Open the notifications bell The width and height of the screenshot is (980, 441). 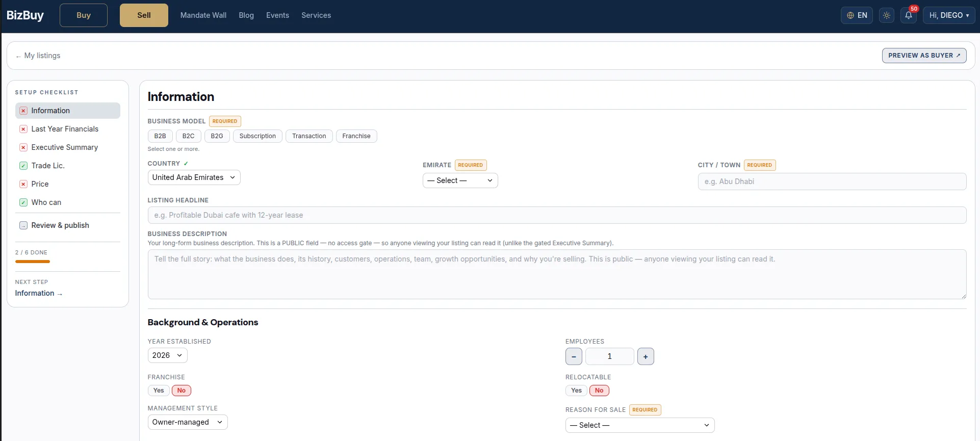908,15
